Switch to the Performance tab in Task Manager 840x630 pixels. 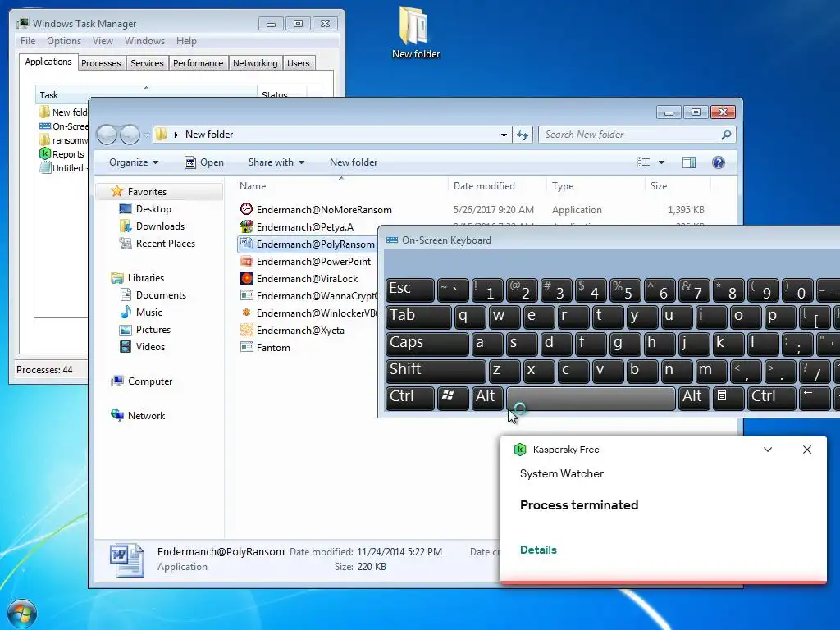pos(198,63)
